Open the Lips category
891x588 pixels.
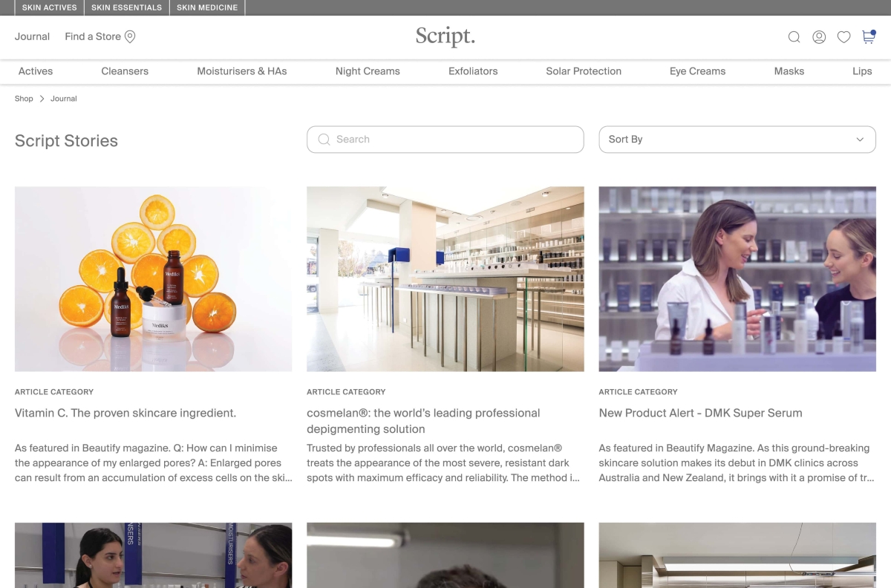click(862, 71)
